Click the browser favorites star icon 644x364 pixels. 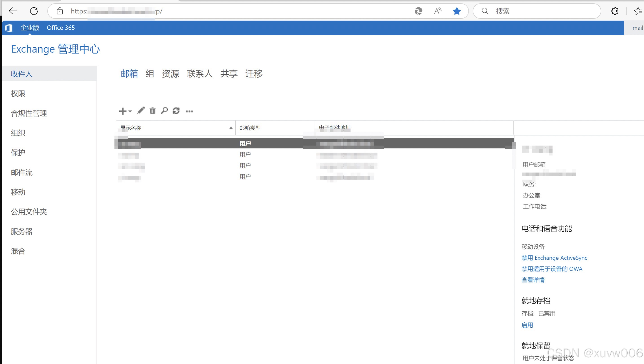coord(456,11)
